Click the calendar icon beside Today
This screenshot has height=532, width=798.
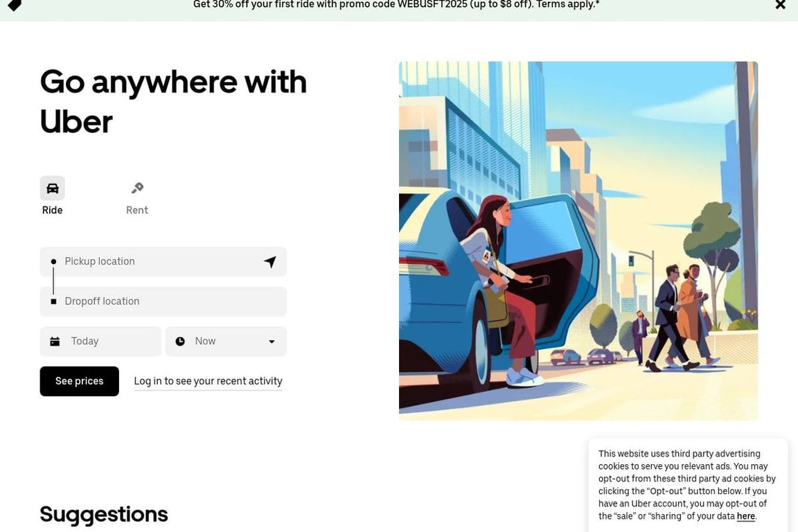pyautogui.click(x=55, y=341)
